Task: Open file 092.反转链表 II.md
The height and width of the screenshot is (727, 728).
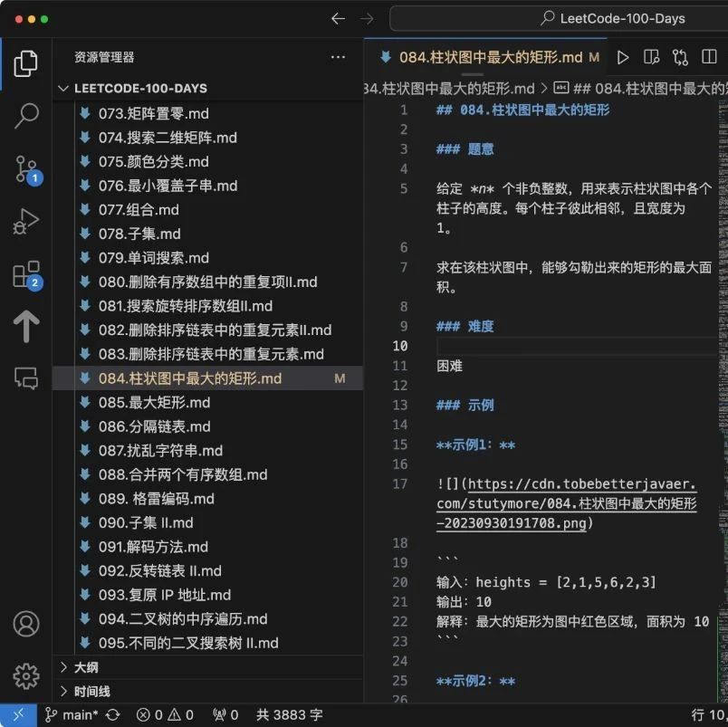Action: 208,571
